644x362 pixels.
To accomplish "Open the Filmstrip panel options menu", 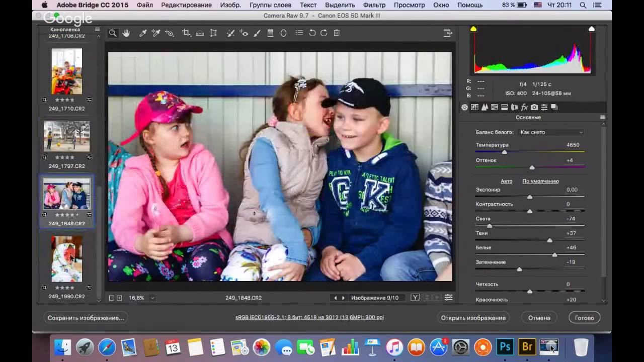I will point(97,30).
